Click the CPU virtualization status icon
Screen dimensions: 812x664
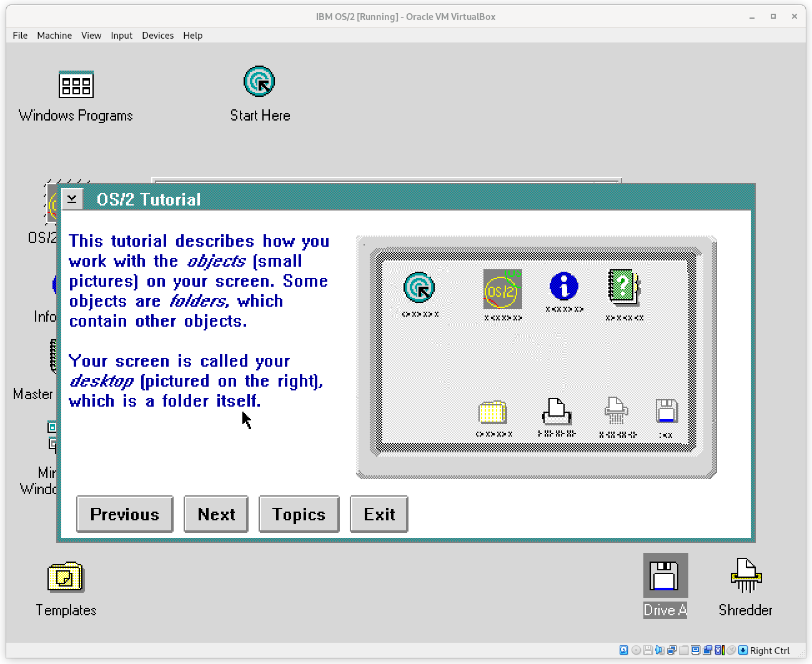tap(720, 650)
